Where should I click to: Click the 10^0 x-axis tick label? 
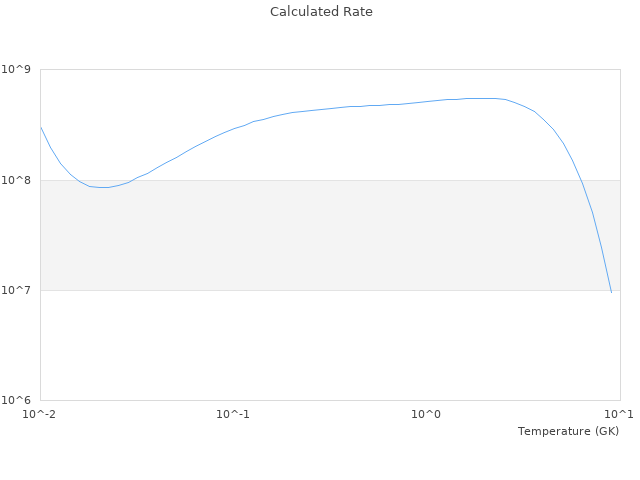coord(427,414)
